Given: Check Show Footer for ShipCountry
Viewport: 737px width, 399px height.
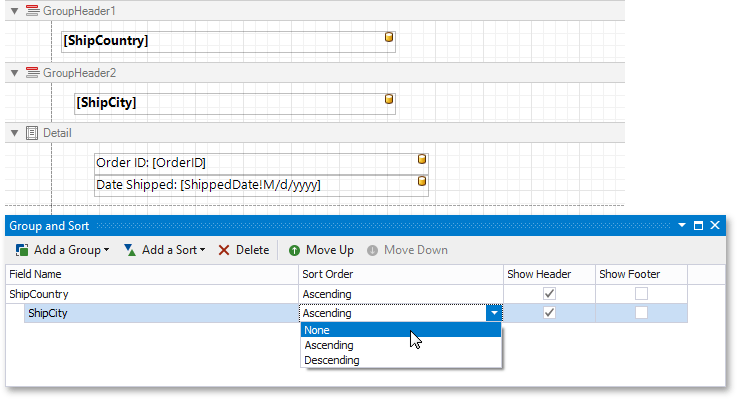Looking at the screenshot, I should (x=642, y=294).
